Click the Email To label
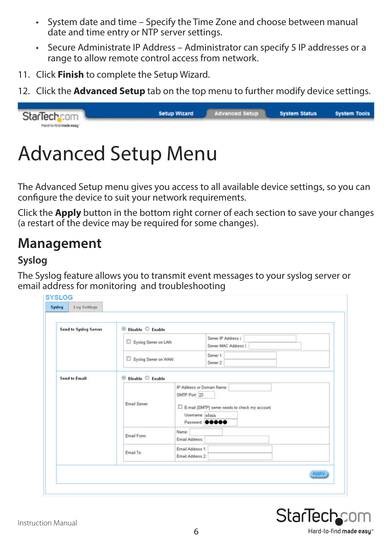The height and width of the screenshot is (553, 392). [x=134, y=453]
